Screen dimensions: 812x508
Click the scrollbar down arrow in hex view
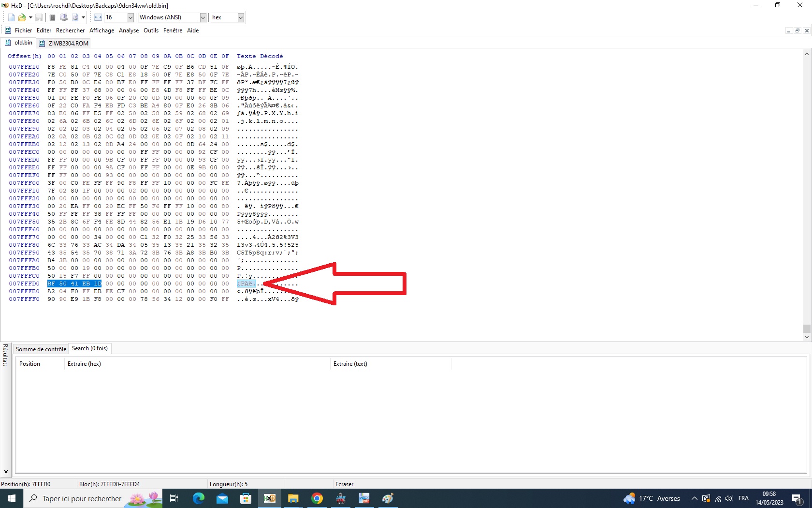tap(807, 337)
